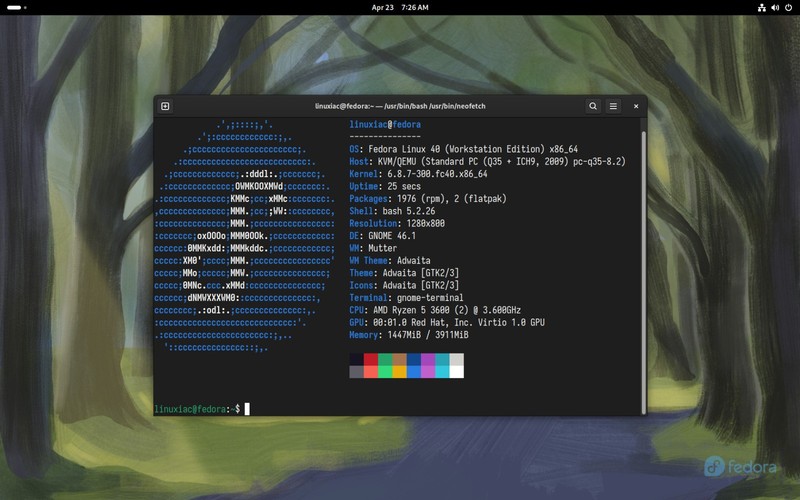Click the Icons line showing Adwaita [GTK2/3]
Image resolution: width=800 pixels, height=500 pixels.
tap(404, 285)
